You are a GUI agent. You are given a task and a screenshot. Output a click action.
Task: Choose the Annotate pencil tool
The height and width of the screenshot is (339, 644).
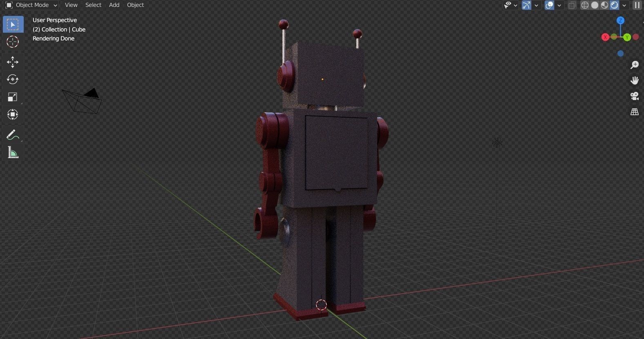pos(13,135)
